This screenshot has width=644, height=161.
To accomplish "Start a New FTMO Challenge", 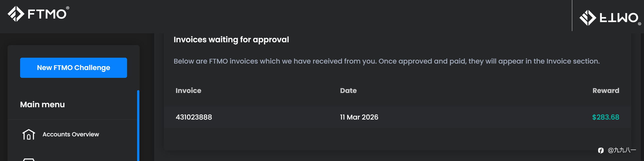I will point(73,68).
